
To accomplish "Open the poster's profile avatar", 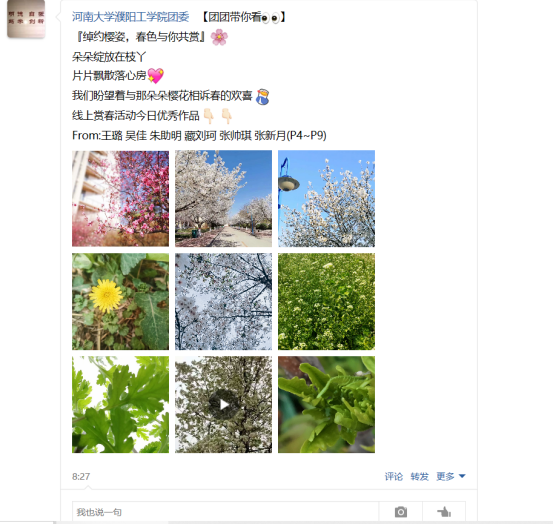I will [x=26, y=18].
